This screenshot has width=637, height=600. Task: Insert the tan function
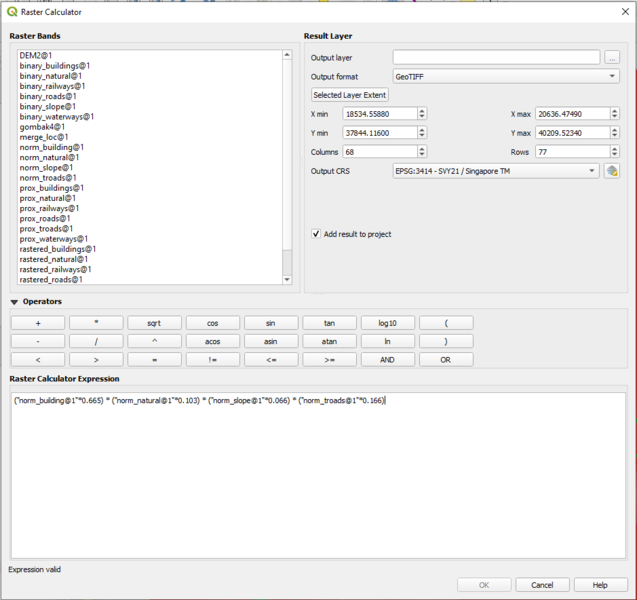click(x=329, y=323)
